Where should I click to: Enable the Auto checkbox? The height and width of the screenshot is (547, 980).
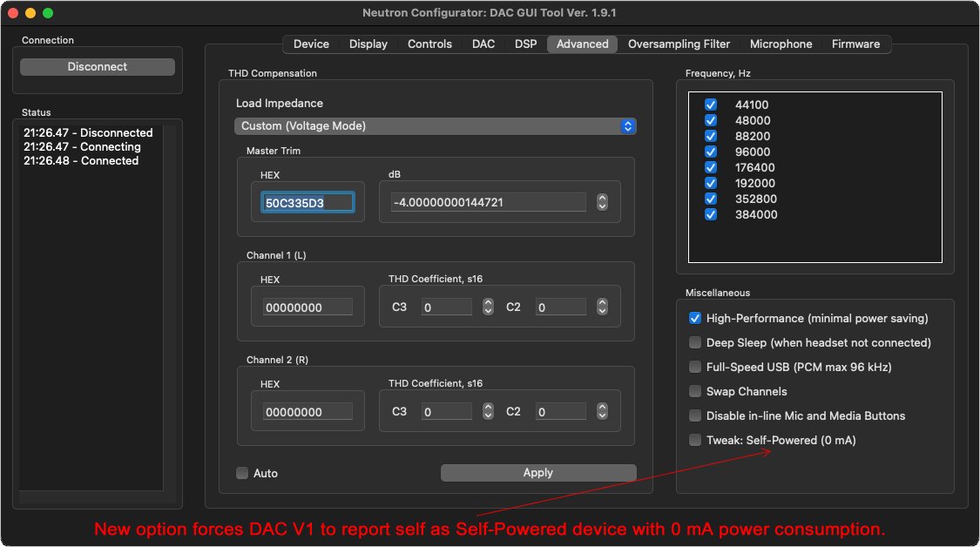click(242, 473)
